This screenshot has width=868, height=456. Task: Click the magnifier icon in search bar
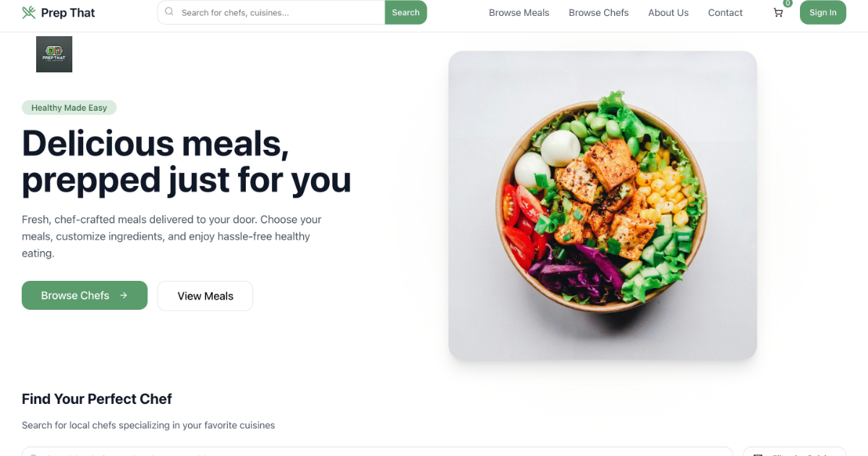click(169, 12)
